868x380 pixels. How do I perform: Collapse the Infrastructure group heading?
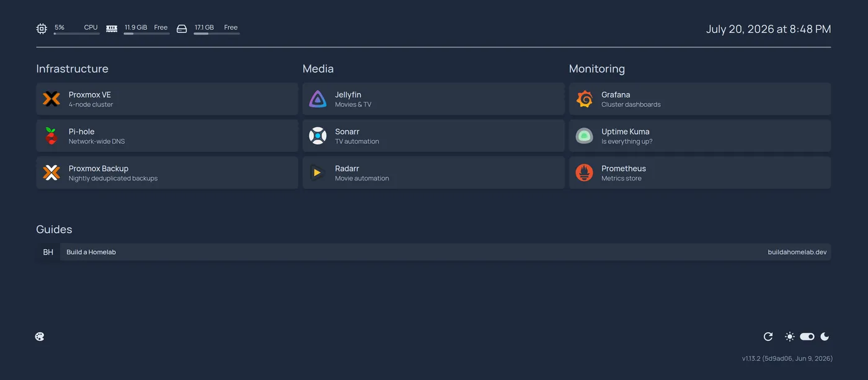[72, 69]
